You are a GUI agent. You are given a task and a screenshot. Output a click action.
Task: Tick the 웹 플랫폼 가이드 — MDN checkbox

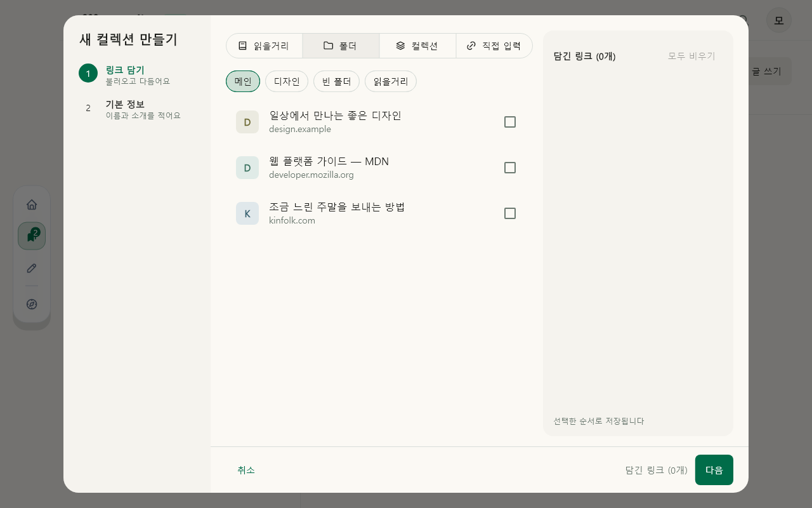[x=510, y=168]
